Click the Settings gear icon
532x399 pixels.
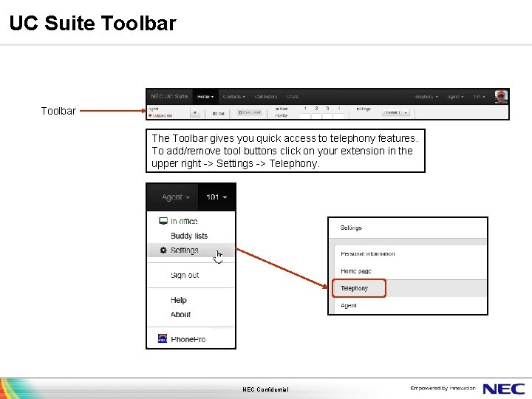tap(163, 250)
